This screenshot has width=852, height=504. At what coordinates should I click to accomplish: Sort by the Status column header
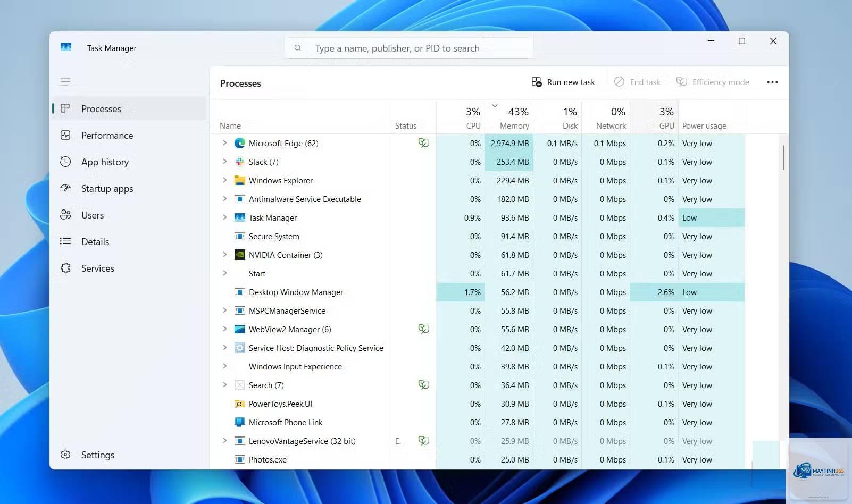(414, 118)
